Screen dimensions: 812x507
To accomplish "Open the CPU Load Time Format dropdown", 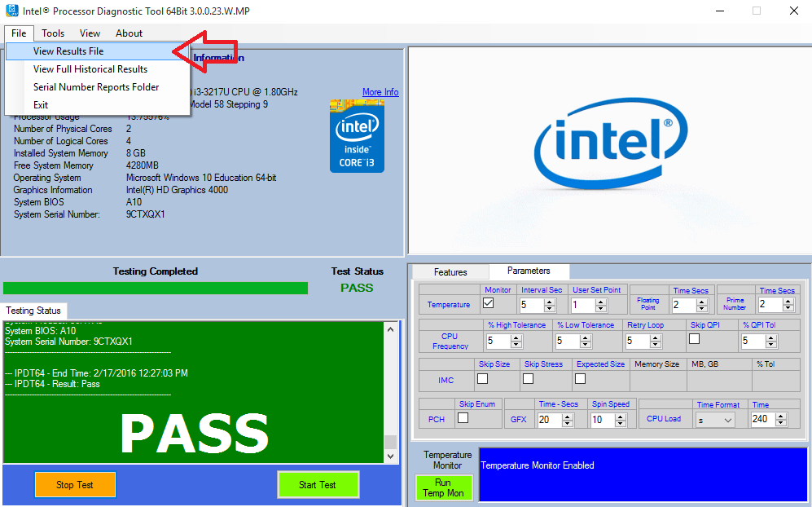I will (715, 420).
